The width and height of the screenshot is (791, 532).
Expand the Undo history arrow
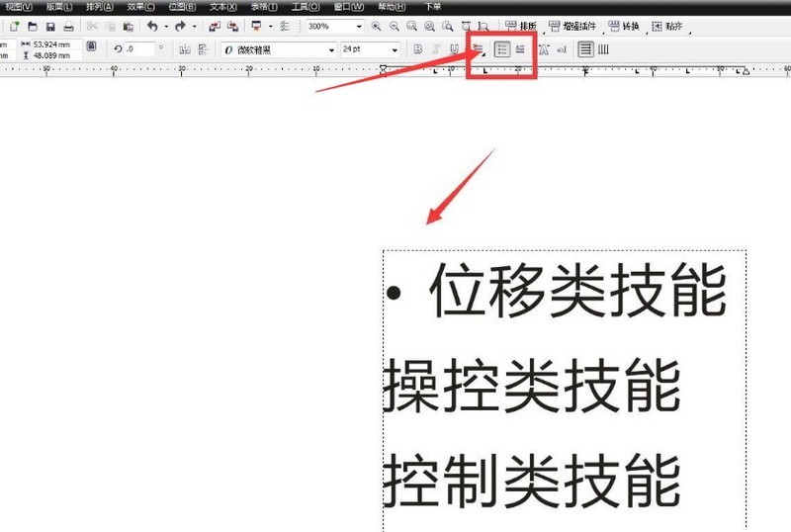[166, 27]
